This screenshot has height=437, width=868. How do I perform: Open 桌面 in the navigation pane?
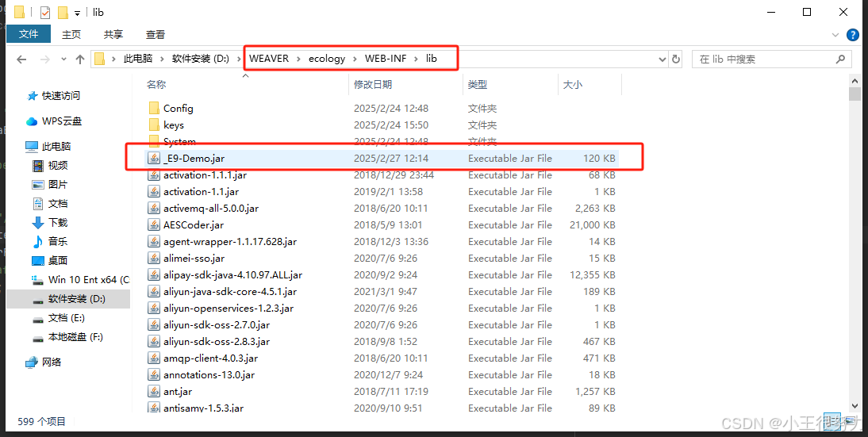(58, 260)
